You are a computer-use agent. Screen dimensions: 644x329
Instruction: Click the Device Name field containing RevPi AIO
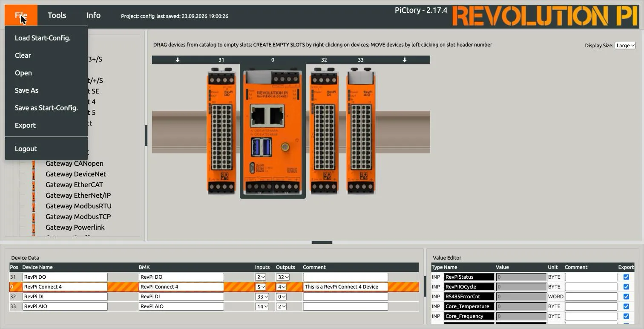(x=65, y=306)
